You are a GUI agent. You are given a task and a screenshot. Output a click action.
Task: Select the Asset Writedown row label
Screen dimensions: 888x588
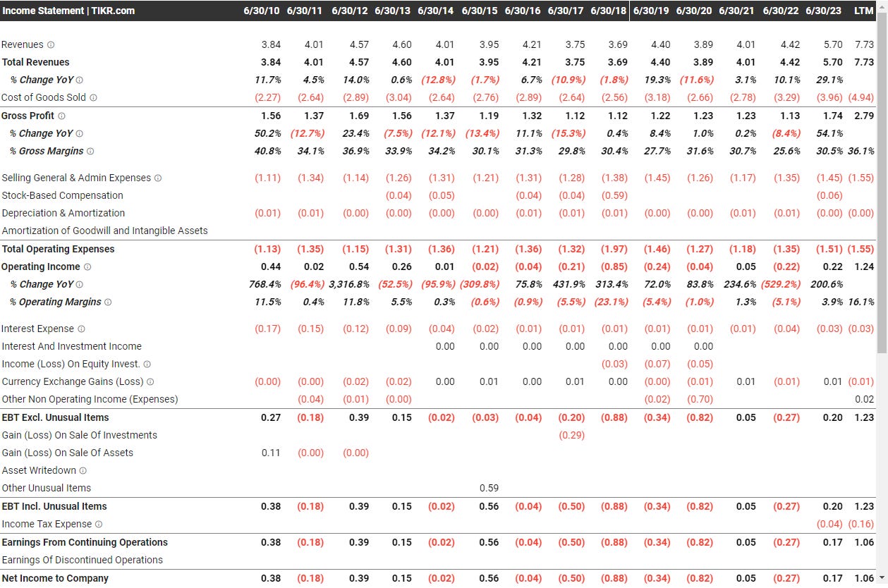coord(39,471)
